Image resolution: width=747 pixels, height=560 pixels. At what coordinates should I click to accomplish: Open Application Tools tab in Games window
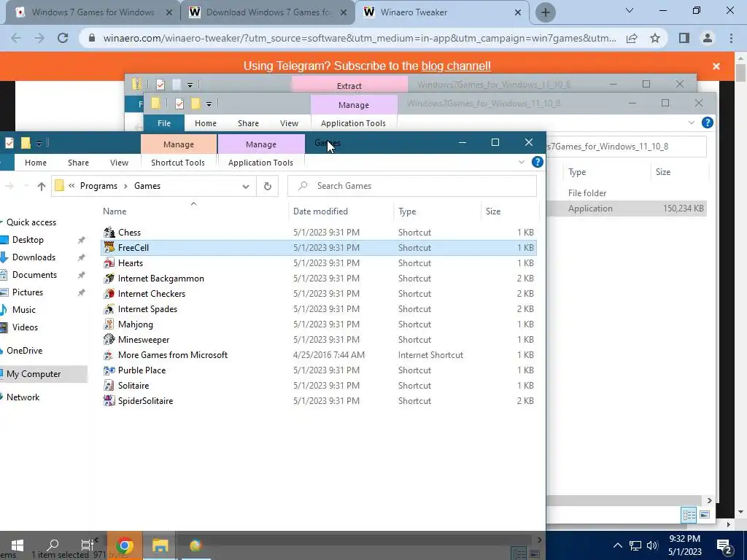[260, 163]
